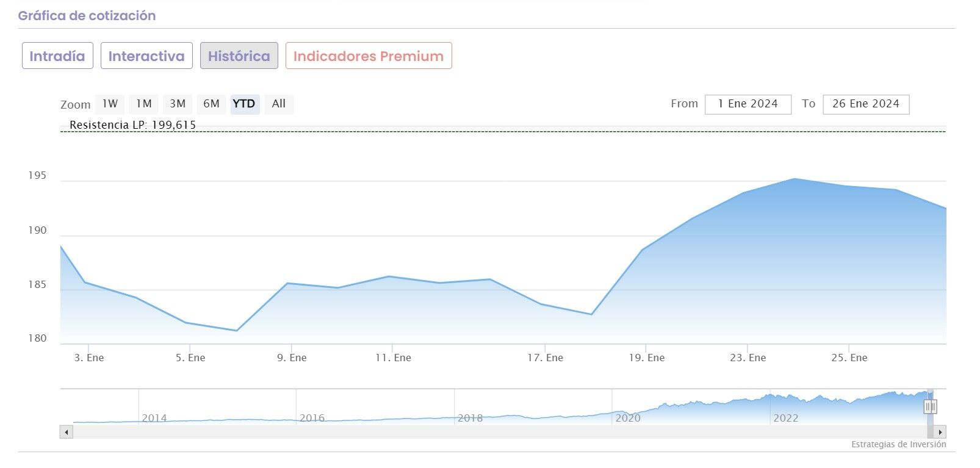Click the Resistencia LP: 199,615 label
Image resolution: width=980 pixels, height=468 pixels.
[x=132, y=125]
